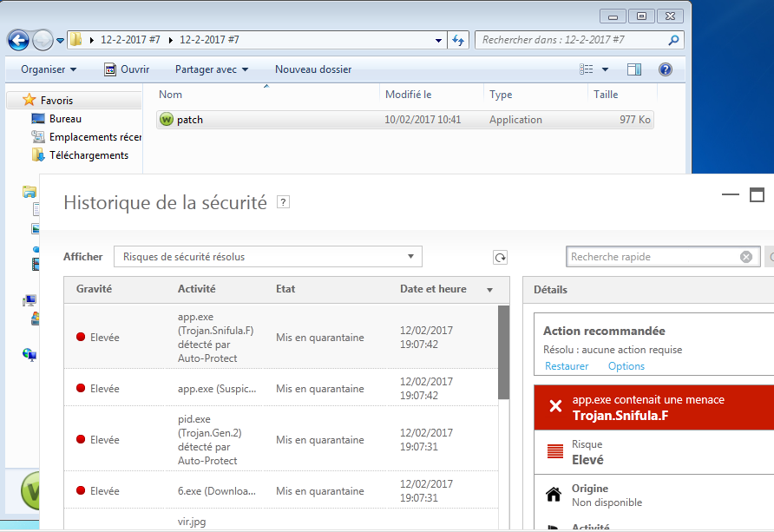Click the Origine house icon
The width and height of the screenshot is (774, 532).
[554, 494]
